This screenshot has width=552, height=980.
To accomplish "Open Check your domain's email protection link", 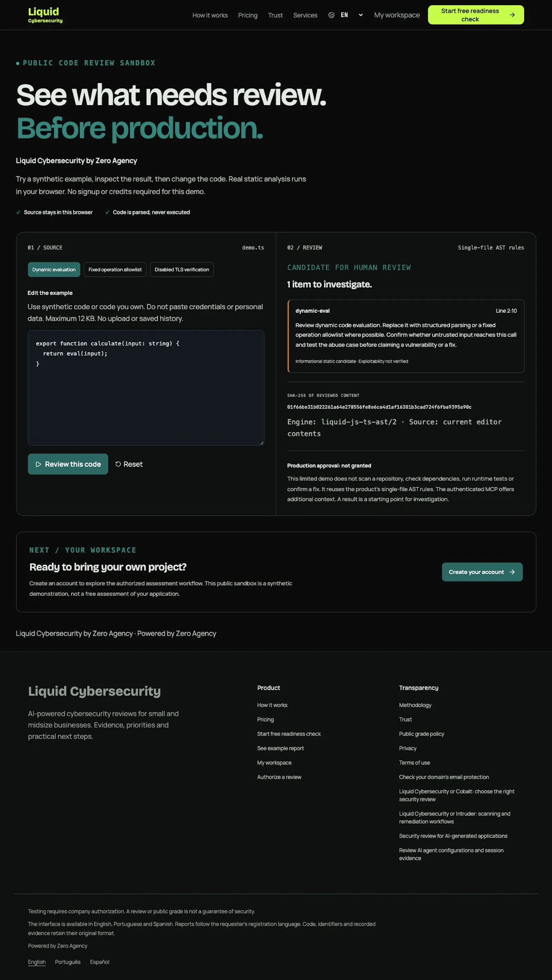I will 444,777.
